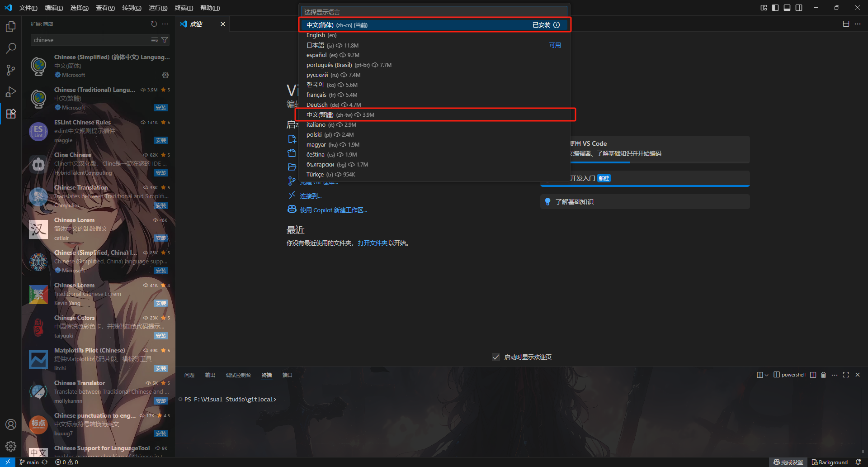The height and width of the screenshot is (467, 868).
Task: Expand the new terminal profile dropdown arrow
Action: [766, 375]
